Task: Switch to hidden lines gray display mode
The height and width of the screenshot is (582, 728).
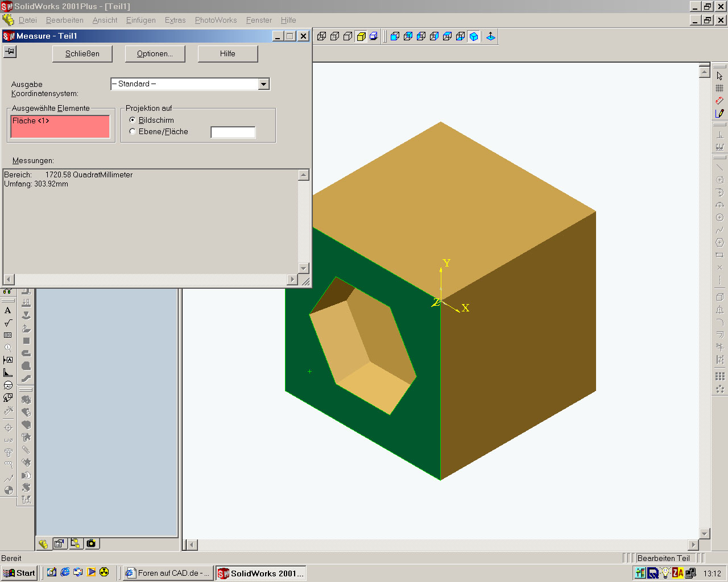Action: (x=334, y=36)
